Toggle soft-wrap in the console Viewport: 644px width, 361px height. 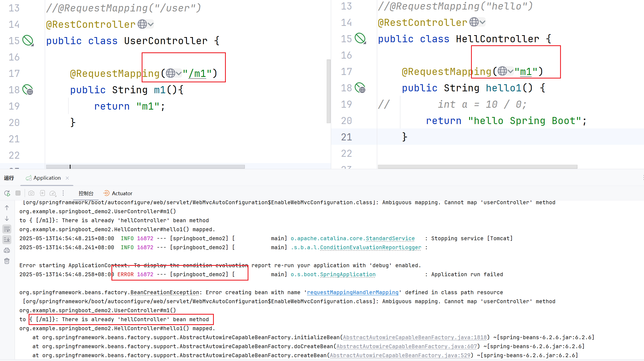coord(7,229)
